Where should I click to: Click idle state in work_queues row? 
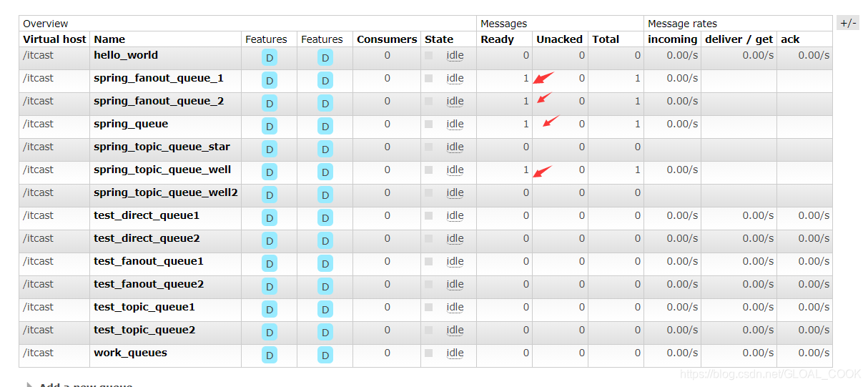point(455,353)
